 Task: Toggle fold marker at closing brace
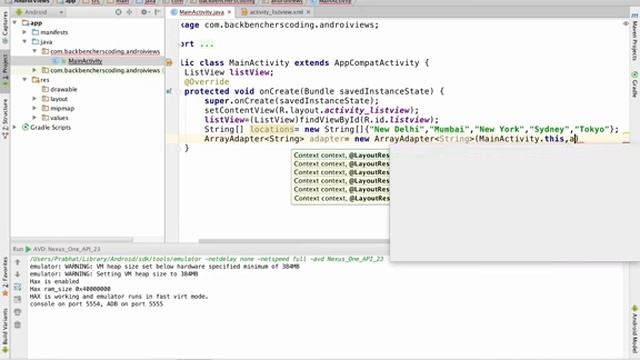coord(179,148)
